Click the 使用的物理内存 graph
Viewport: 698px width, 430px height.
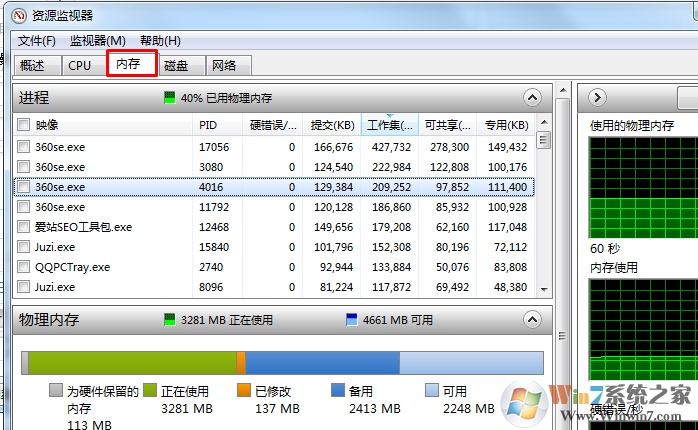pyautogui.click(x=643, y=187)
